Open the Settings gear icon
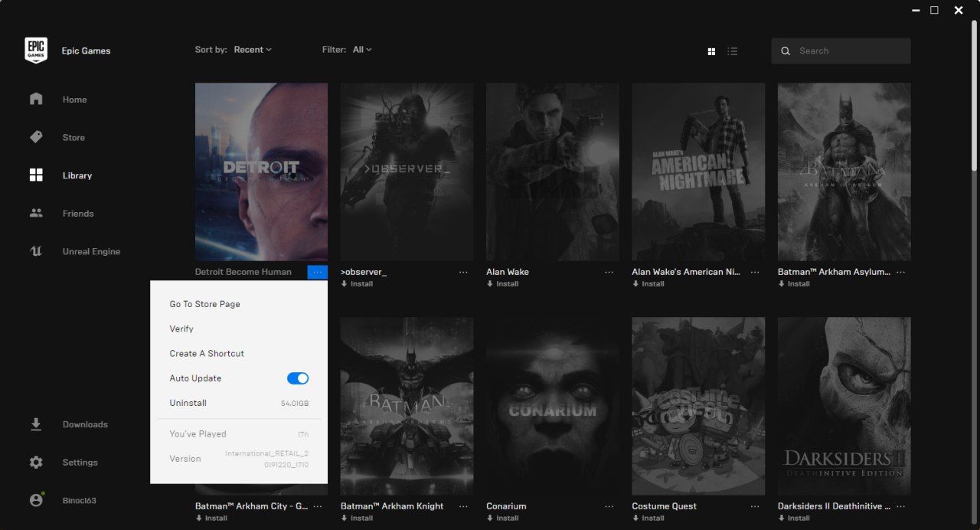The height and width of the screenshot is (530, 980). coord(36,463)
